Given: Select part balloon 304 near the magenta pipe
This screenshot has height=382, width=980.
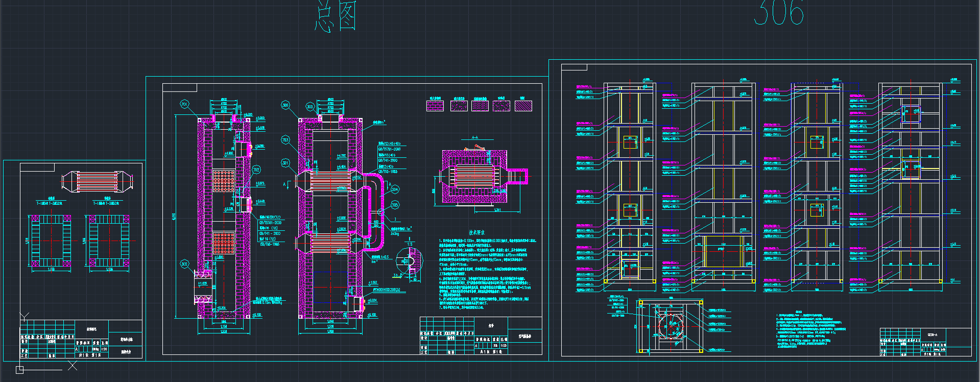Looking at the screenshot, I should 394,189.
